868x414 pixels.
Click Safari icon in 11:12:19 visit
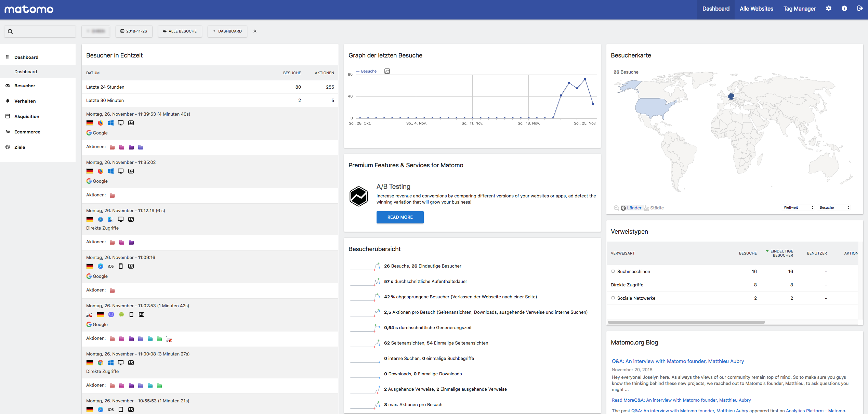point(101,219)
